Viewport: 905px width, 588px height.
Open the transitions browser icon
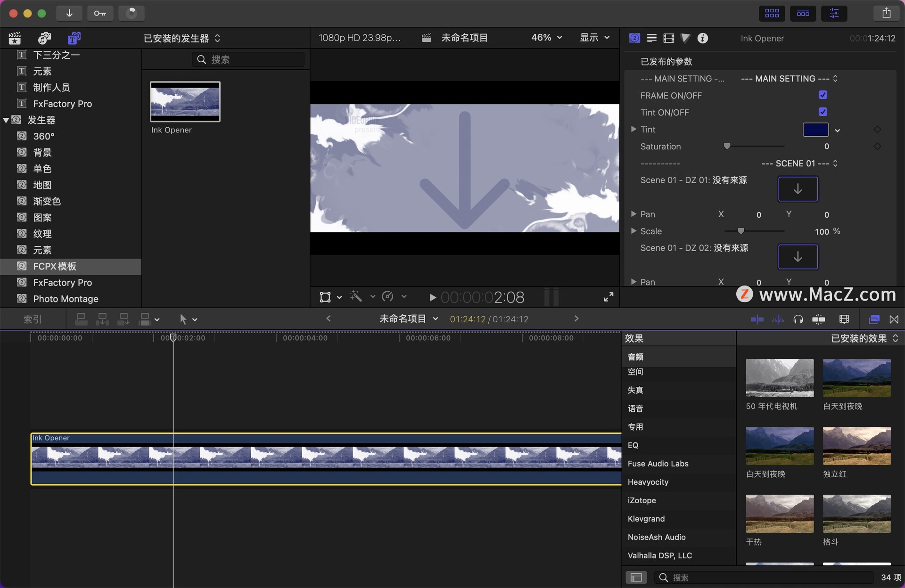(894, 319)
